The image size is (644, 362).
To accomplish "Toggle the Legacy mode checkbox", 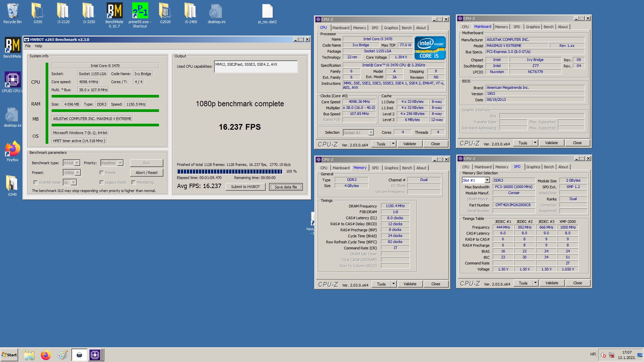I will [102, 182].
